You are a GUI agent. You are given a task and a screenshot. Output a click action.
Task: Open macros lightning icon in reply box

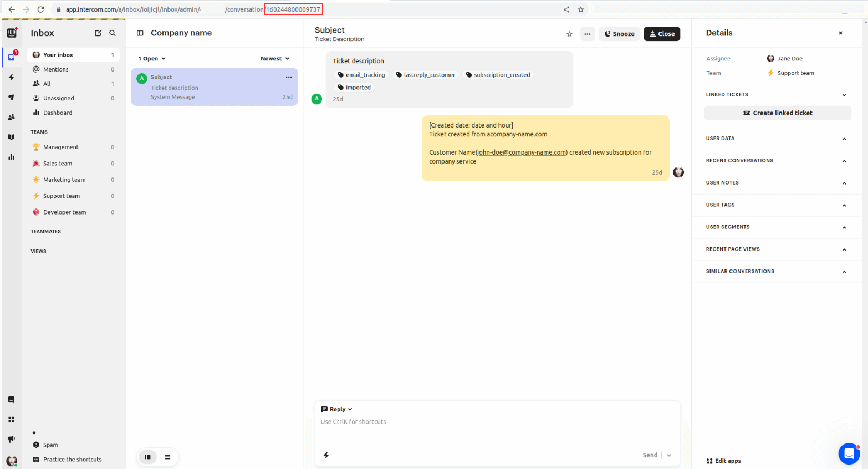click(x=326, y=455)
